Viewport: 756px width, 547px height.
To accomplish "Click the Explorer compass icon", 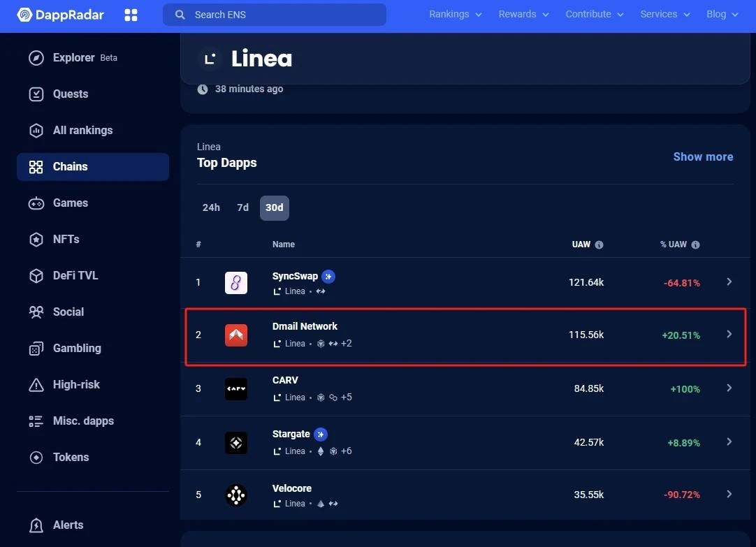I will coord(36,57).
